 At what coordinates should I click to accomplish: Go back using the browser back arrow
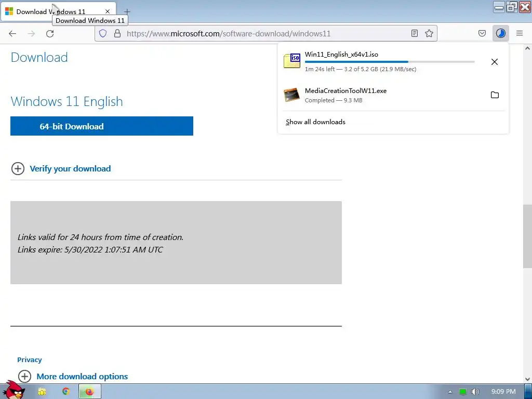[x=12, y=33]
